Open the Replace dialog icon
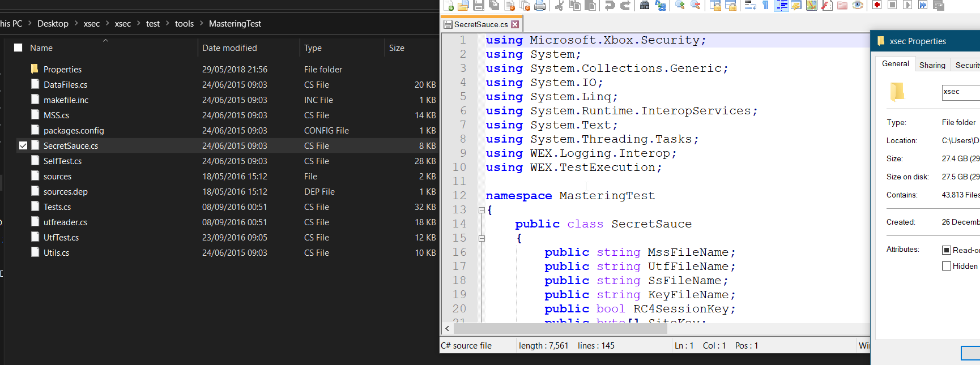The image size is (980, 365). [x=660, y=6]
